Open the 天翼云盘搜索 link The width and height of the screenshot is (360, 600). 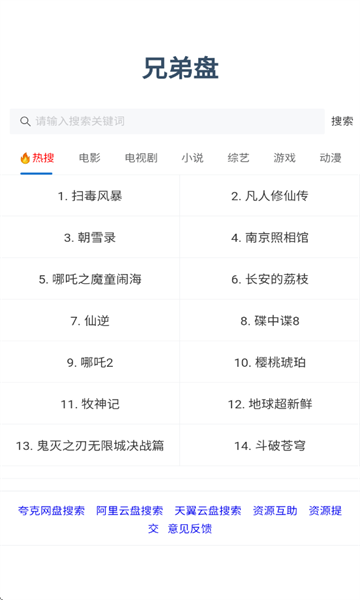[208, 510]
